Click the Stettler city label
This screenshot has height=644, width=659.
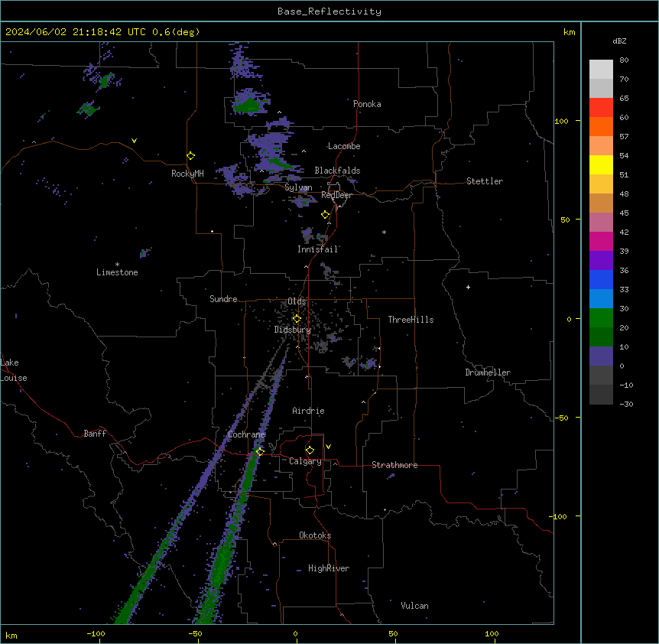click(485, 181)
